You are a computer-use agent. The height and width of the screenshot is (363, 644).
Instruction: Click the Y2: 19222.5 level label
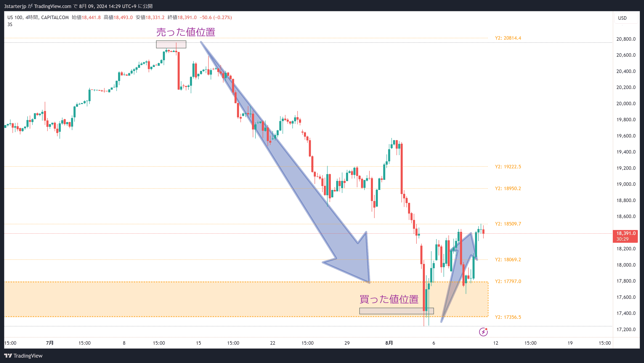click(x=508, y=167)
